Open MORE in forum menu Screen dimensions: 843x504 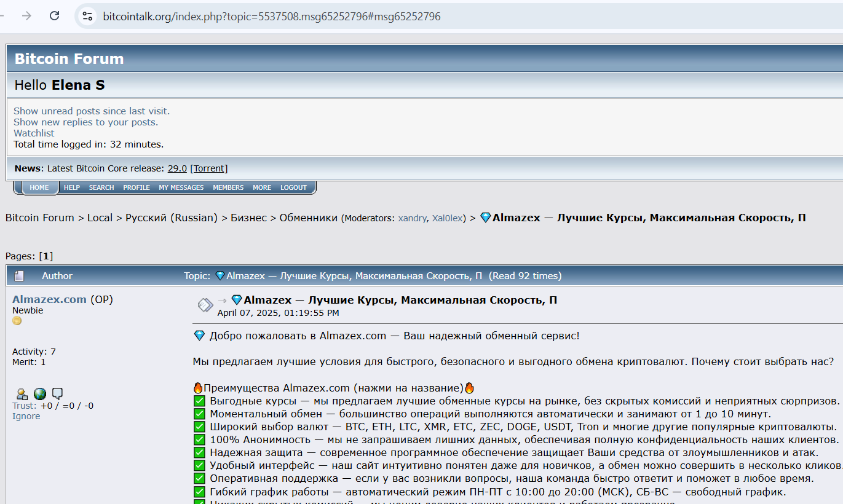click(262, 187)
